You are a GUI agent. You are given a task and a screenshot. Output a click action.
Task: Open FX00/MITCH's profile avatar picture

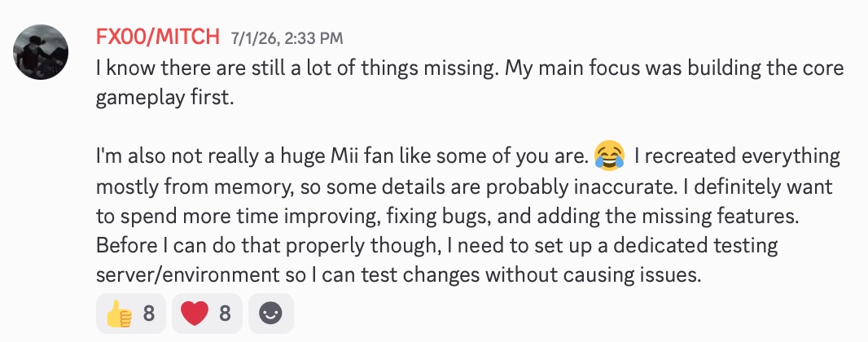click(x=41, y=52)
